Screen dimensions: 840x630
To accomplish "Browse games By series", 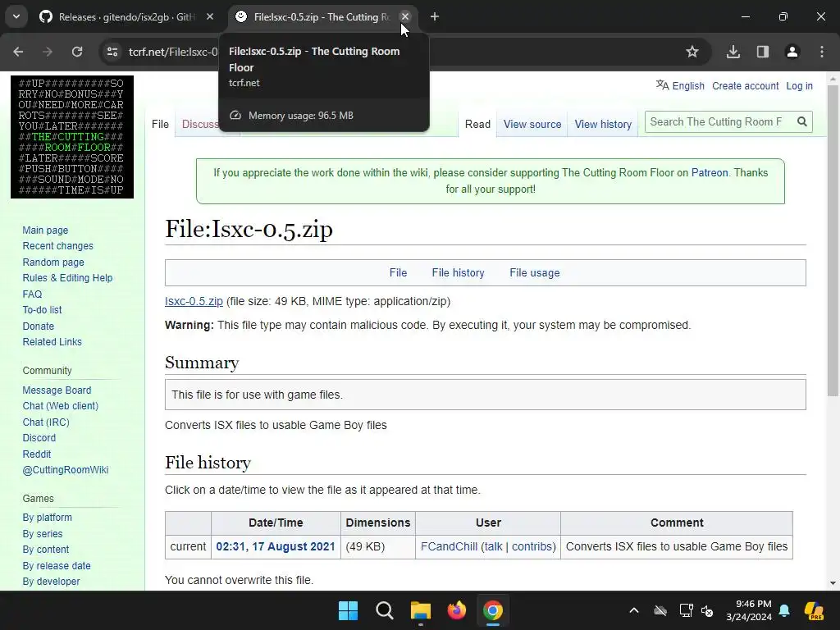I will [43, 534].
